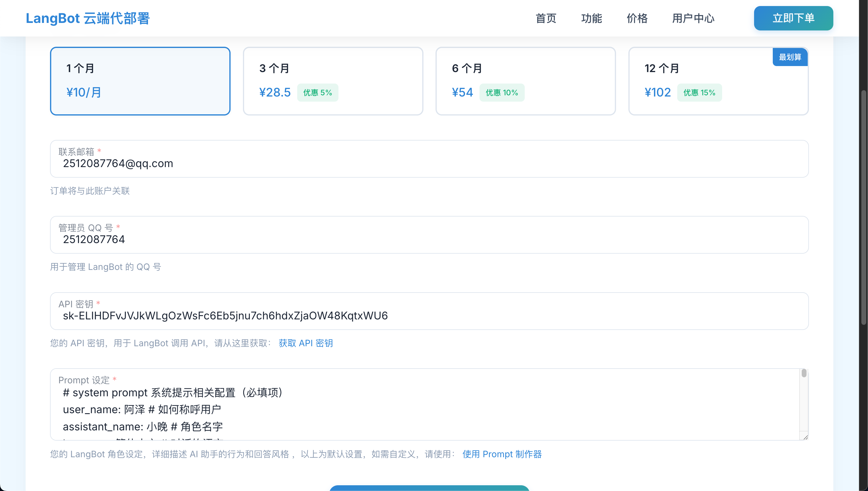
Task: Focus the 管理员 QQ 号 input field
Action: tap(429, 235)
